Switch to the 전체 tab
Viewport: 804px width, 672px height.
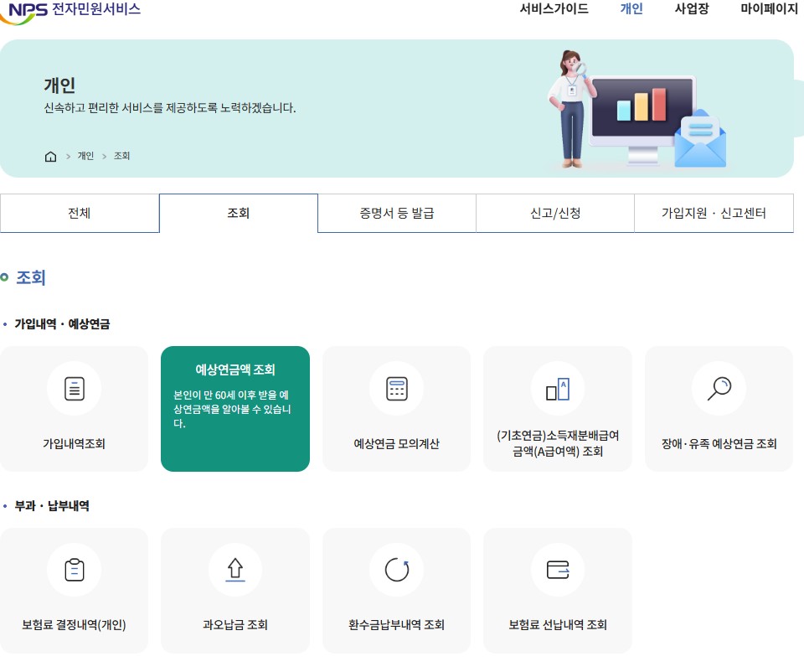pos(80,213)
